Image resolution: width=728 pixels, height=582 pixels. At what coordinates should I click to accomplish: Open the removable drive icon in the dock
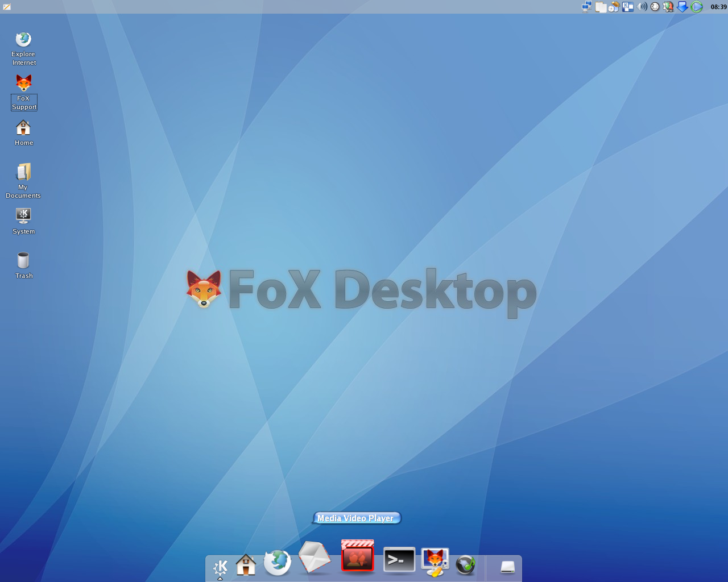(507, 567)
